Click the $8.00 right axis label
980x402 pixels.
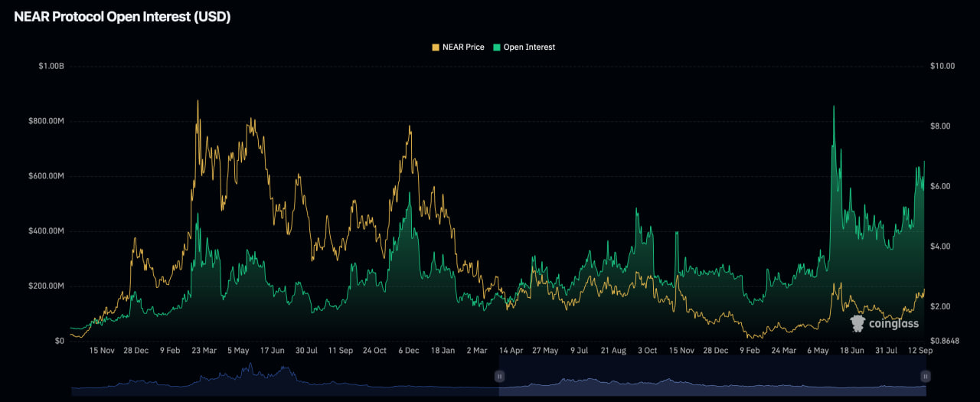(x=942, y=126)
